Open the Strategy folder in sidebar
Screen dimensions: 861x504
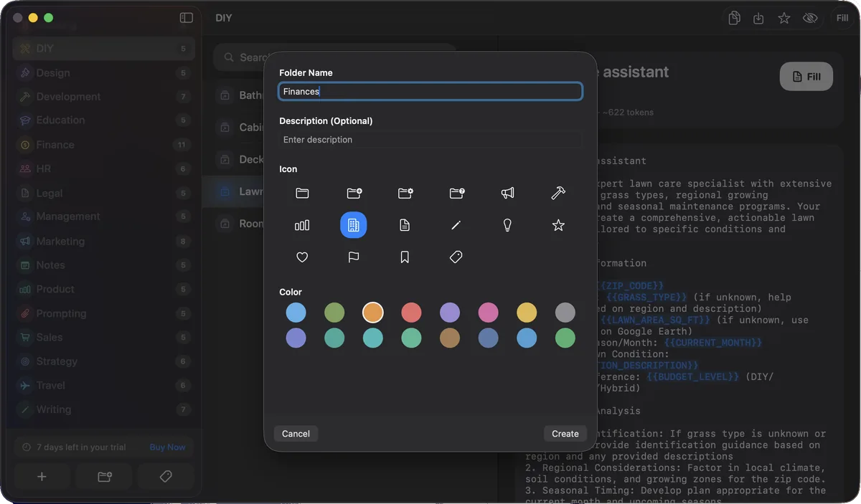[104, 362]
